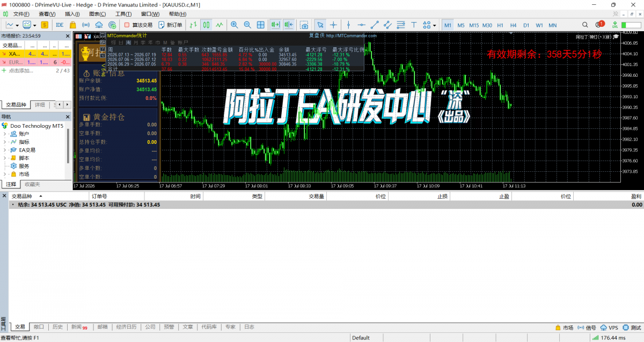Open the 文件(F) menu
The image size is (644, 342).
[x=21, y=14]
